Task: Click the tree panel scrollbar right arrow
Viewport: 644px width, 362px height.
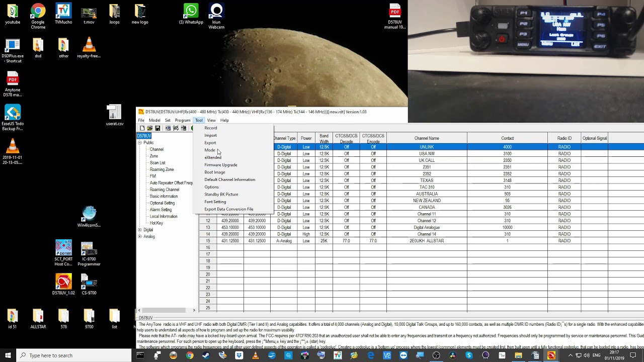Action: pyautogui.click(x=194, y=310)
